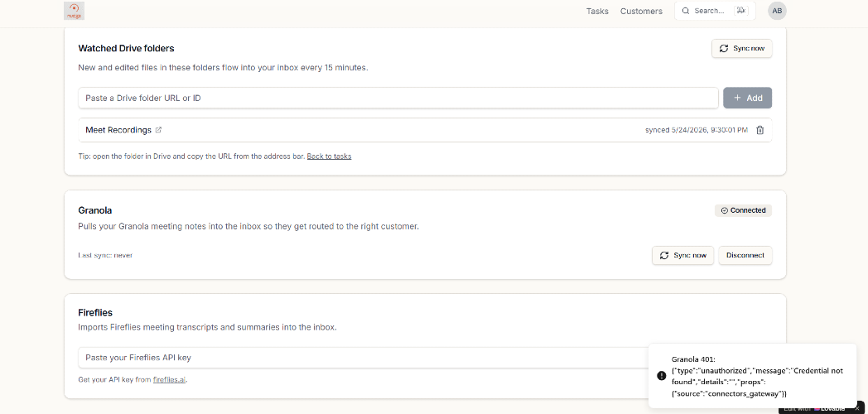
Task: Click the Fireflies API key field
Action: tap(363, 358)
